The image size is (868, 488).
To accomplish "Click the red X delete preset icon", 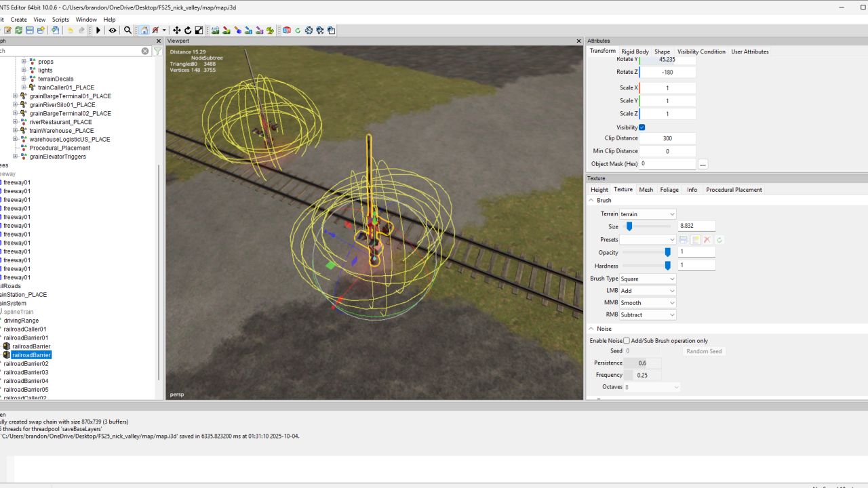I will [x=707, y=240].
